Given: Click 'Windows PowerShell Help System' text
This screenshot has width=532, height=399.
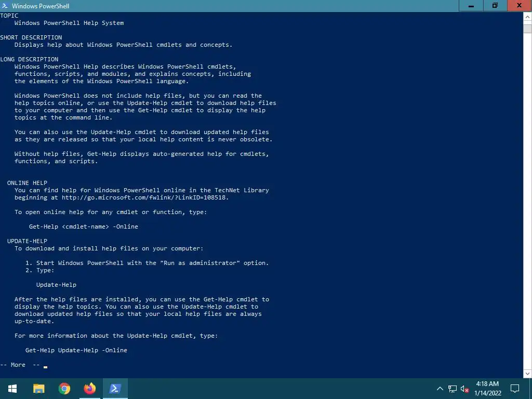Looking at the screenshot, I should (x=69, y=23).
